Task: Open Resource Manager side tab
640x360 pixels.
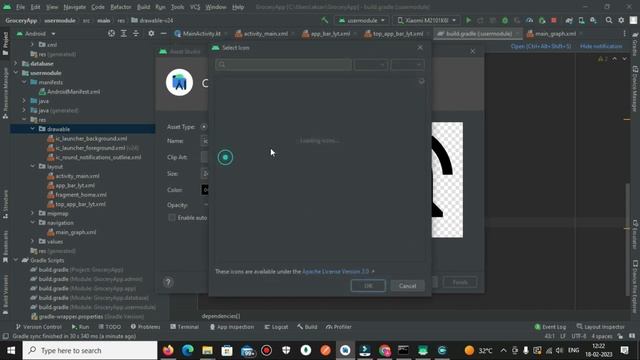Action: tap(5, 93)
